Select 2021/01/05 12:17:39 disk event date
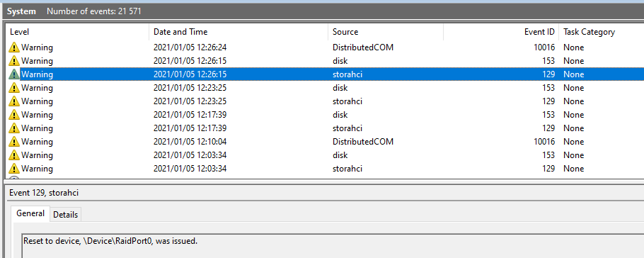This screenshot has height=258, width=644. (190, 115)
